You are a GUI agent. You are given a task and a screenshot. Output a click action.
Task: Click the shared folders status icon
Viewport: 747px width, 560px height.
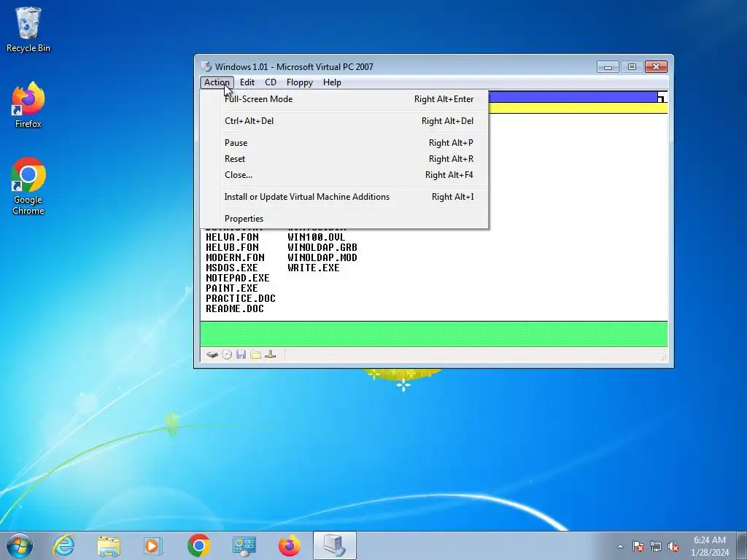coord(256,354)
